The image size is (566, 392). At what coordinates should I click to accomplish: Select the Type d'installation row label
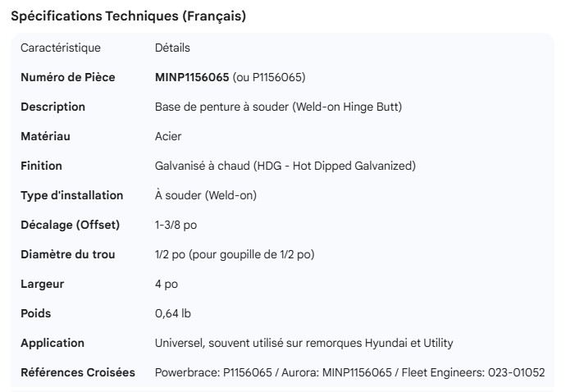(71, 195)
